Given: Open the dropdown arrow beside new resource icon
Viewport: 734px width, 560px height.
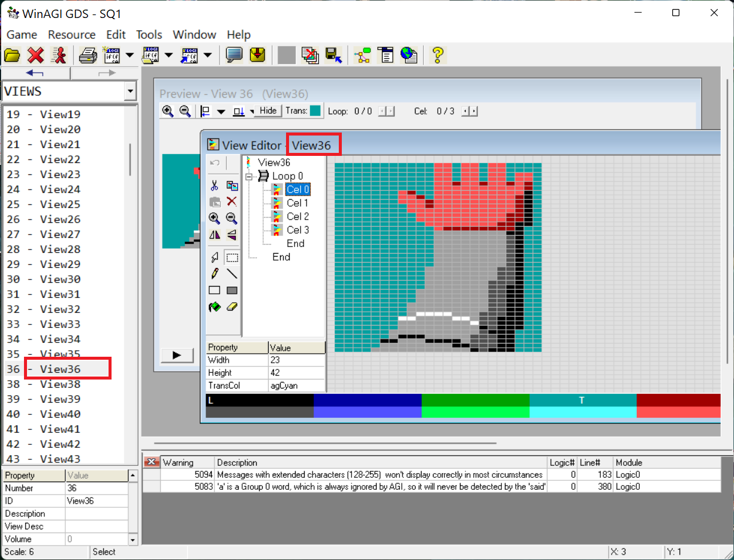Looking at the screenshot, I should [130, 56].
